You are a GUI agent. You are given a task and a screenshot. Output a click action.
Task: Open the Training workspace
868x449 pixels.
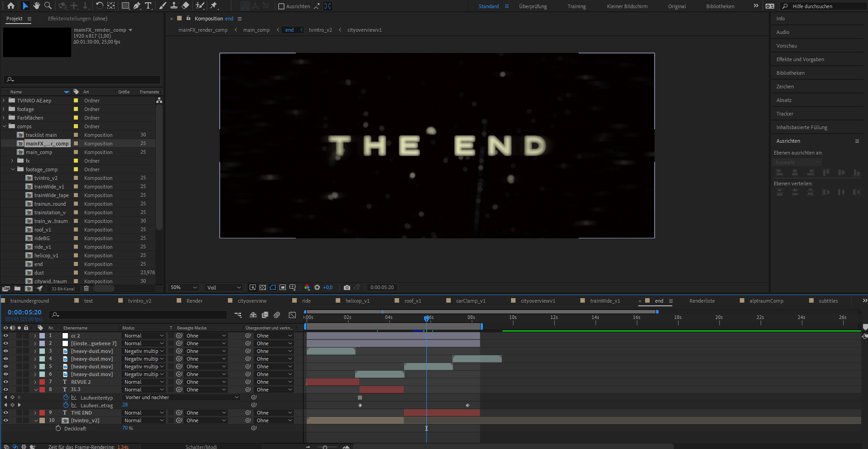(576, 6)
